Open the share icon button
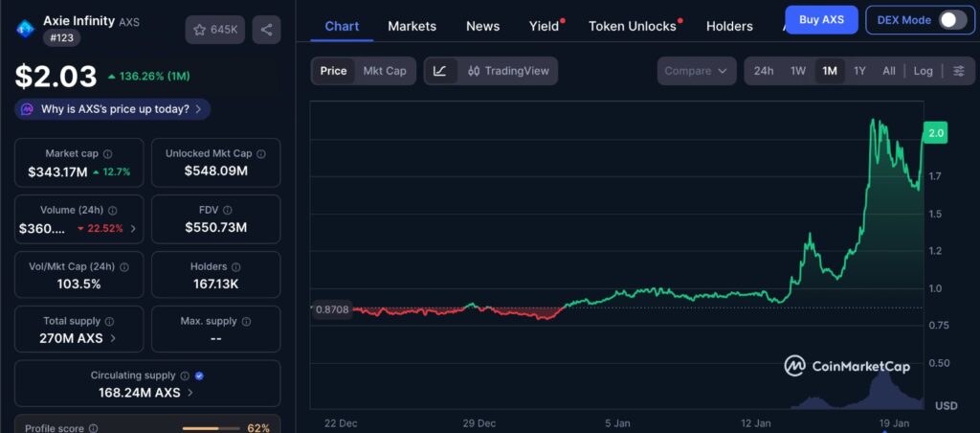980x433 pixels. (x=266, y=30)
